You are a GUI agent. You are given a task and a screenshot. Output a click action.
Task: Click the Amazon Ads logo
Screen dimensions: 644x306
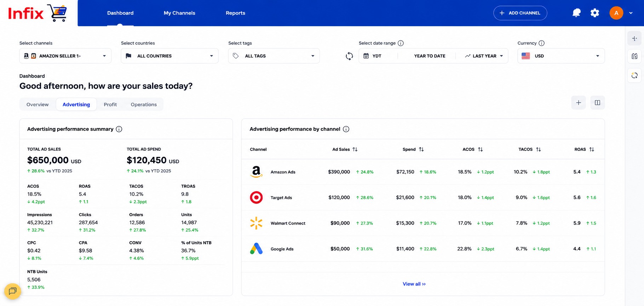coord(256,172)
